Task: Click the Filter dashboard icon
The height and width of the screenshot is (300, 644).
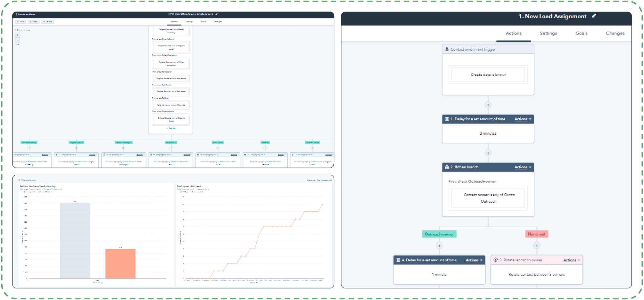Action: tap(19, 180)
